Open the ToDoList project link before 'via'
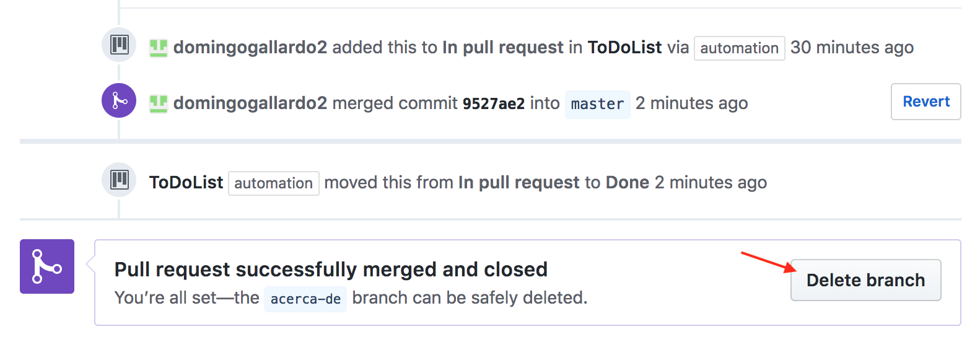Screen dimensions: 980x347 (624, 48)
